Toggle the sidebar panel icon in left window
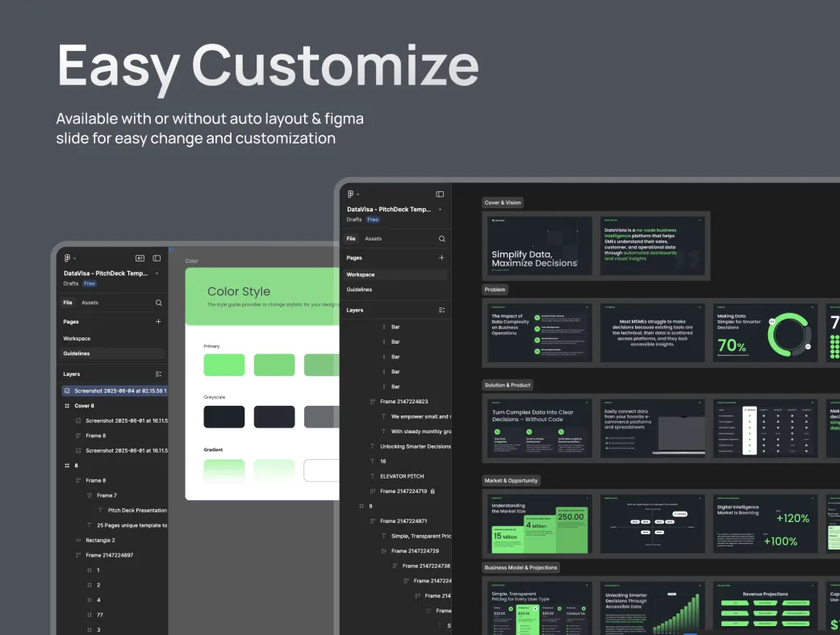 [157, 258]
